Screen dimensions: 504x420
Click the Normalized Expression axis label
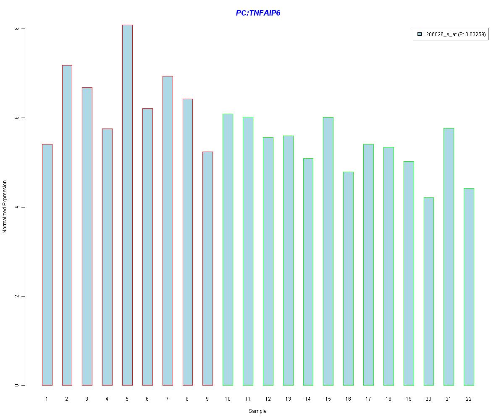[x=5, y=207]
